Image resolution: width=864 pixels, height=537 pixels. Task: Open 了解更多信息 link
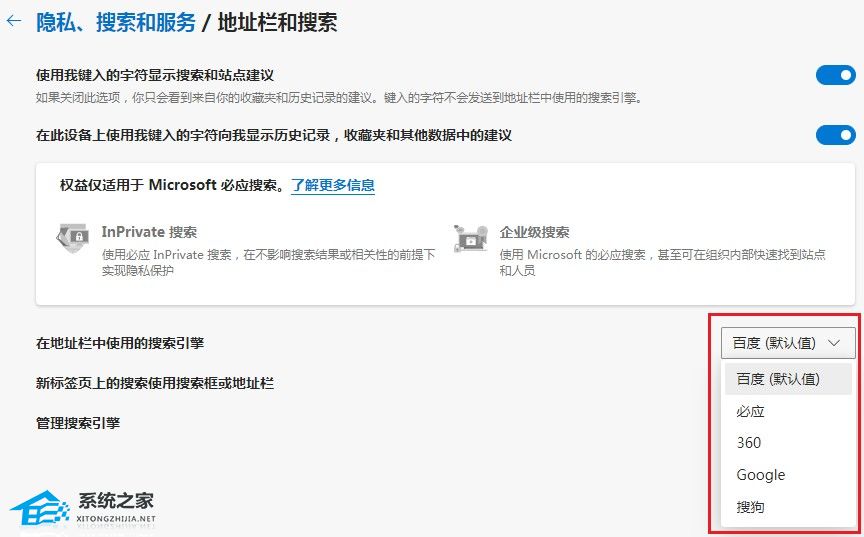(x=333, y=185)
